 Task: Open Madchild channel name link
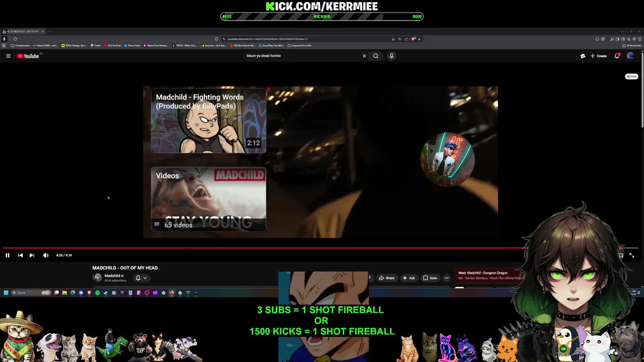pos(112,276)
